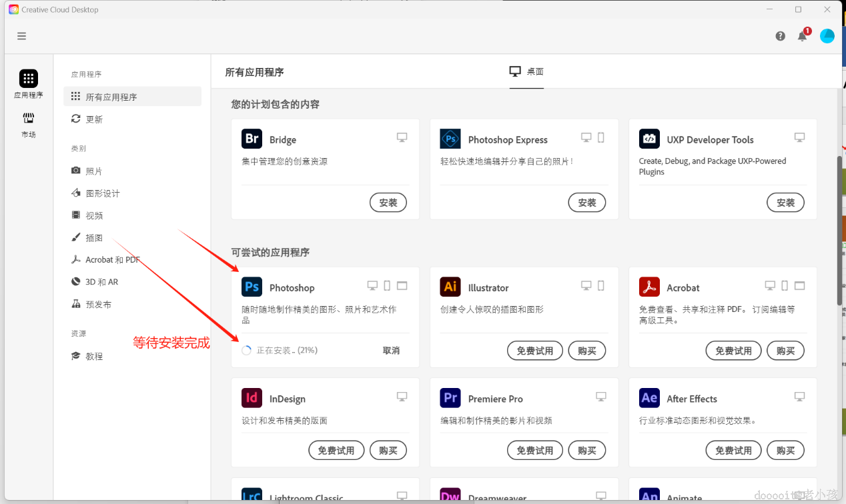The width and height of the screenshot is (846, 504).
Task: Open the notifications bell icon
Action: click(x=803, y=36)
